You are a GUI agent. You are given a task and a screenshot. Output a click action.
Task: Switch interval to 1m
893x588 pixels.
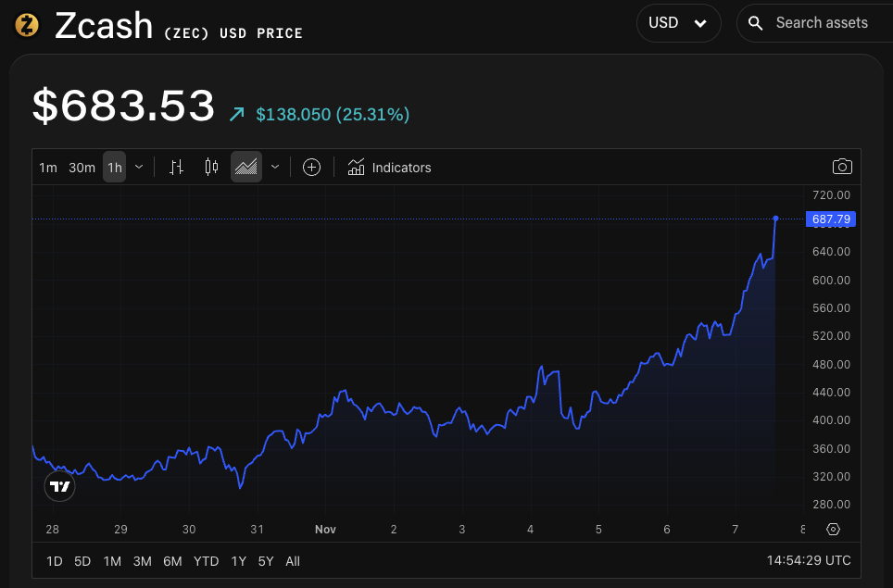point(48,168)
